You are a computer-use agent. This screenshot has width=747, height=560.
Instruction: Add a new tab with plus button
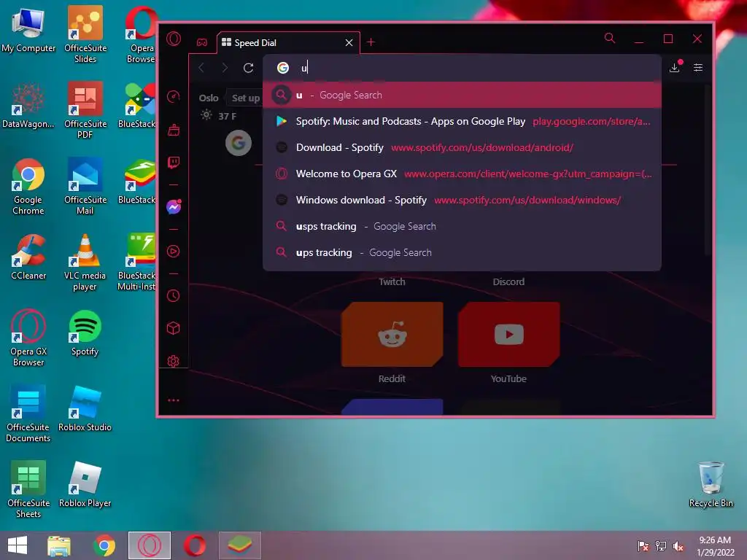tap(371, 42)
